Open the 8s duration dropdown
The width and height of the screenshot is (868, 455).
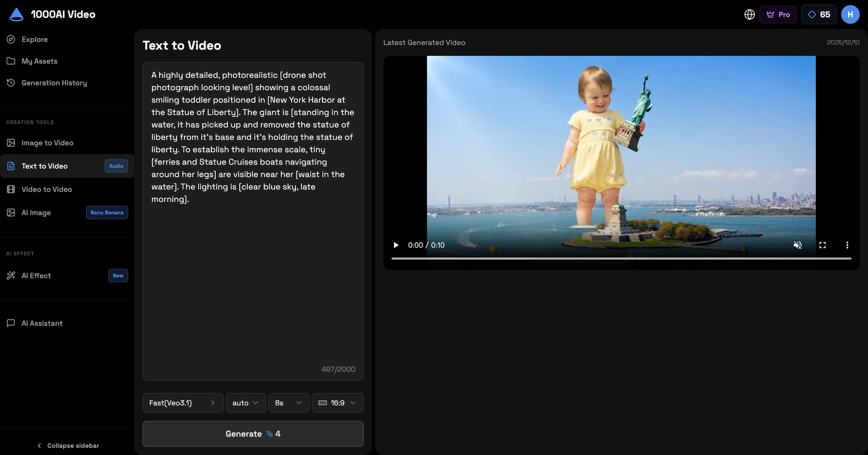coord(288,403)
